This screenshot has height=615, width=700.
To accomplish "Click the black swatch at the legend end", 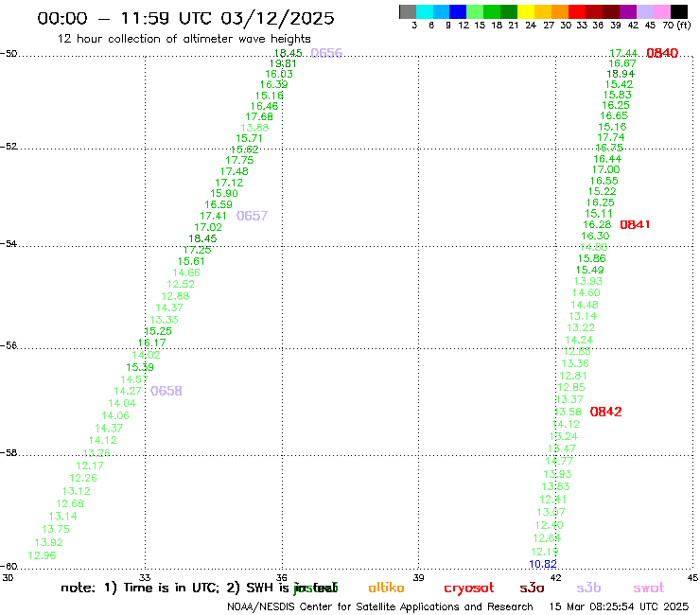I will point(679,11).
